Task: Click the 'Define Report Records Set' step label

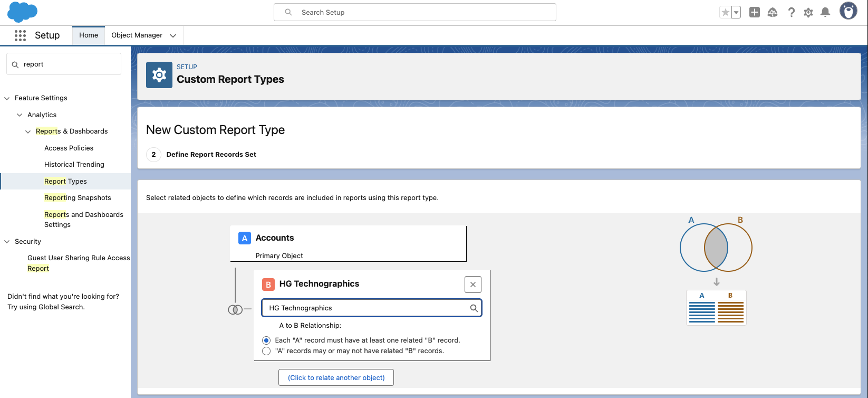Action: point(211,155)
